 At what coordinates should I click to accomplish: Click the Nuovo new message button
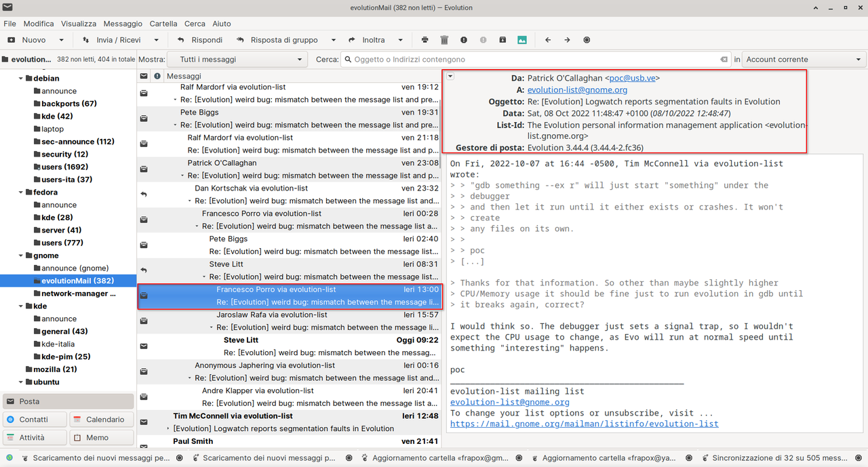[27, 40]
